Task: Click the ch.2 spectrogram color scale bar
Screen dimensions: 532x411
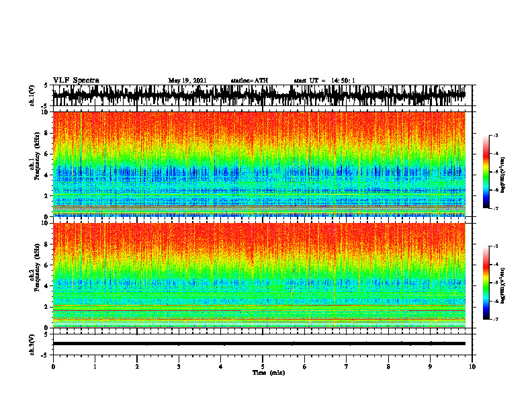Action: point(486,283)
